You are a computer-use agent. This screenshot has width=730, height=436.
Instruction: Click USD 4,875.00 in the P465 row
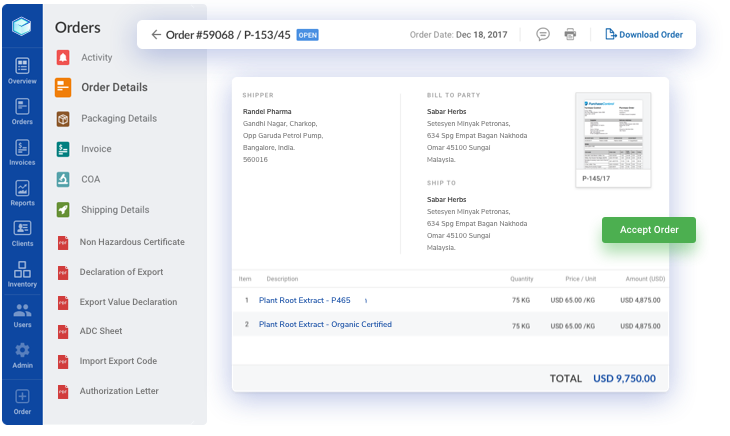640,300
